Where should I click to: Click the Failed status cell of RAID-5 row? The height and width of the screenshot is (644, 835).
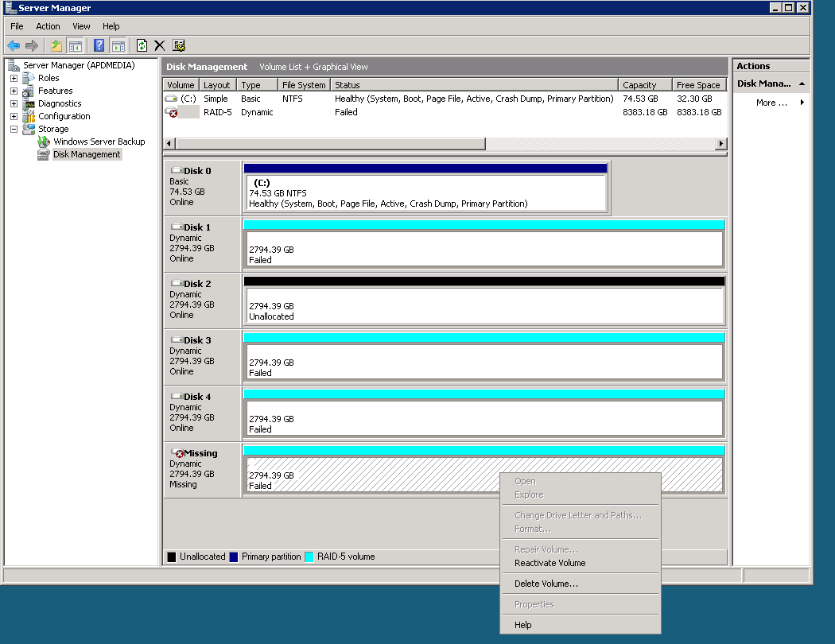(346, 112)
